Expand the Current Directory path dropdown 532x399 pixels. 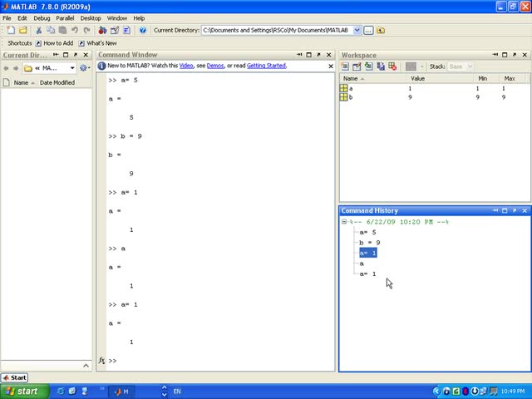357,30
